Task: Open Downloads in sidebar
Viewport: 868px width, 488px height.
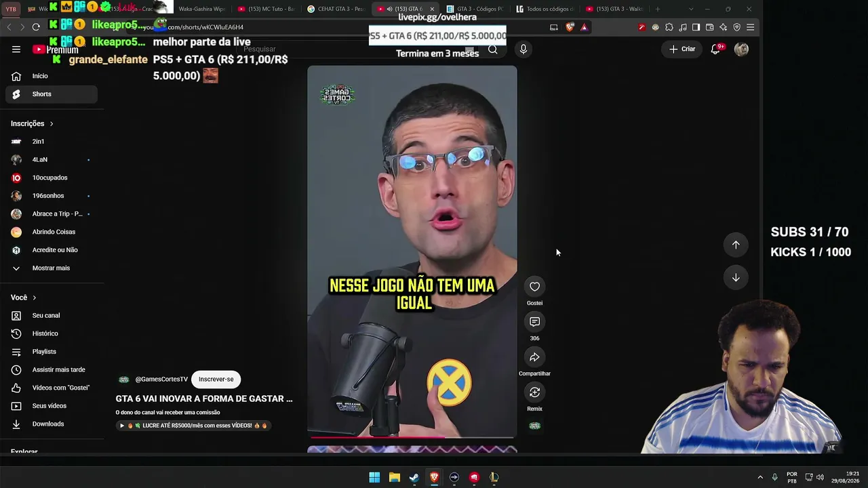Action: point(52,424)
